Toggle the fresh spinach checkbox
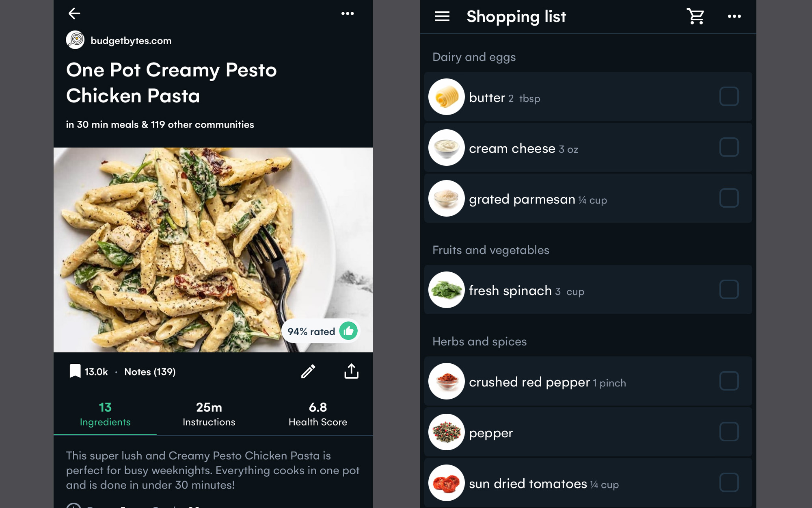 point(729,289)
